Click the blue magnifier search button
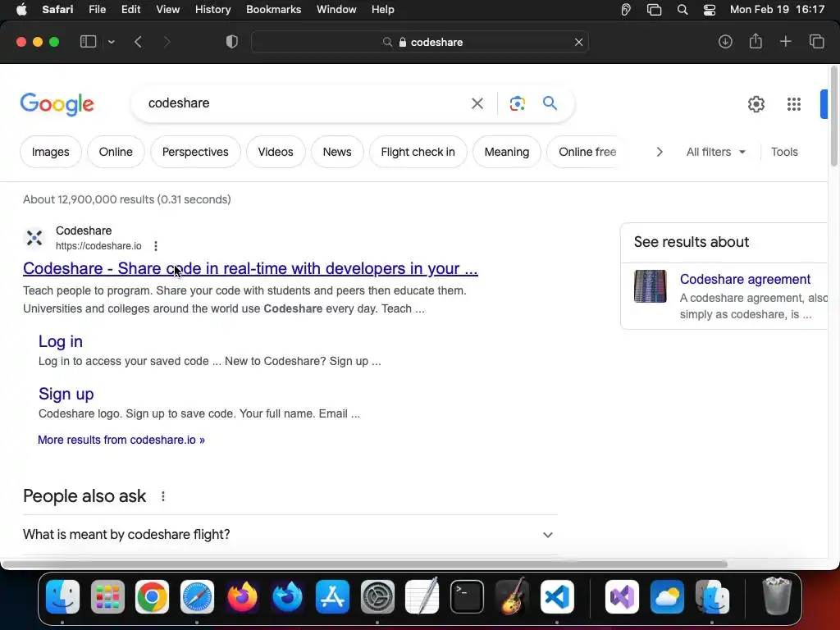840x630 pixels. coord(550,103)
